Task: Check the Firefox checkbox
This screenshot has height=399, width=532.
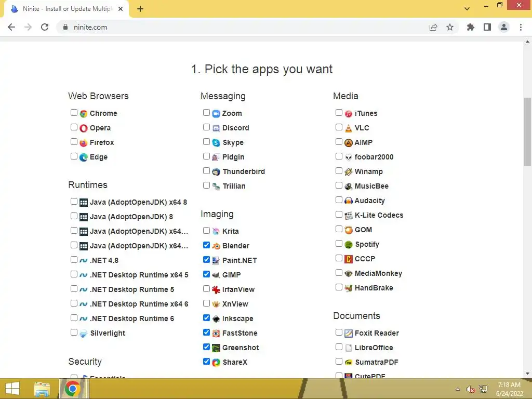Action: click(x=74, y=142)
